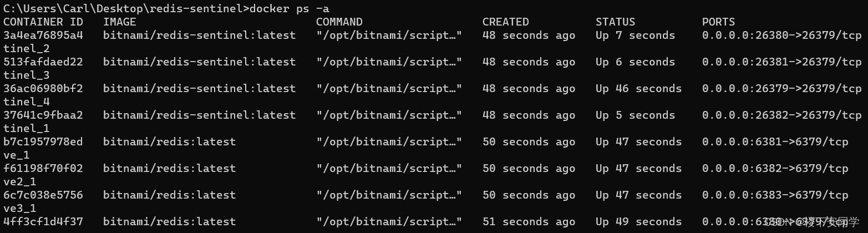Image resolution: width=868 pixels, height=233 pixels.
Task: Select container ID 513fafdaed22
Action: [43, 62]
